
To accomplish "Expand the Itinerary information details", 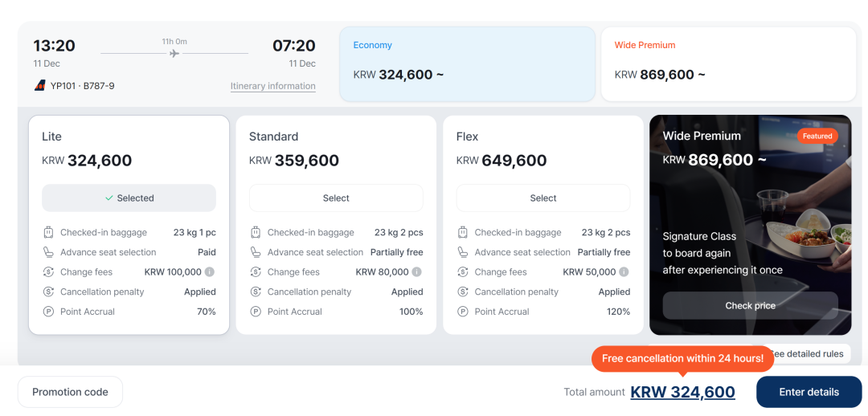I will [272, 87].
